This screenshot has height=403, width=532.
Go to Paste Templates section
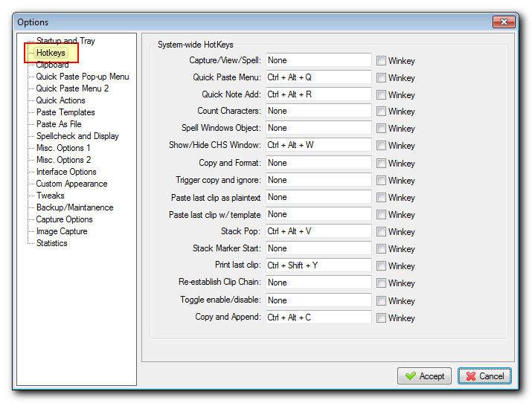click(65, 112)
